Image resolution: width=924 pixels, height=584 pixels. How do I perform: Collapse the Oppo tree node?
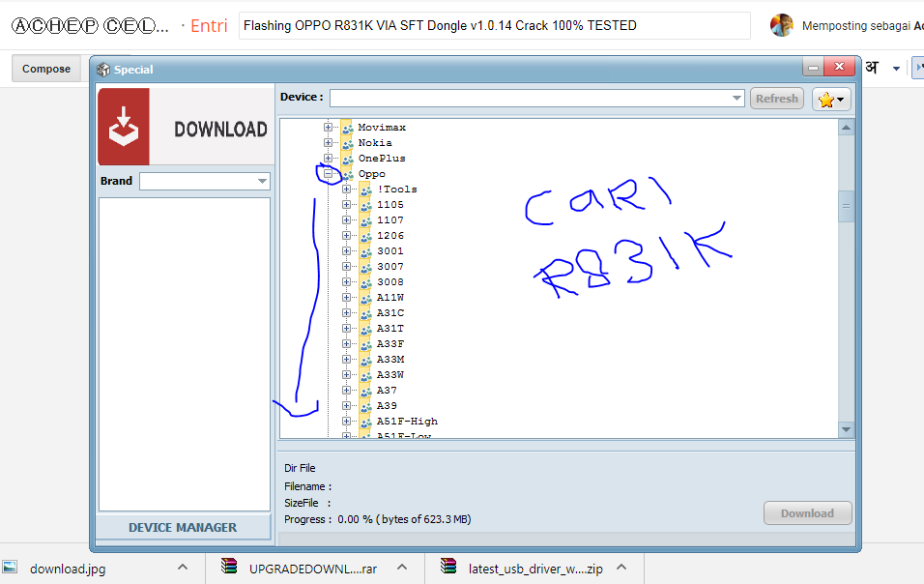[x=329, y=174]
